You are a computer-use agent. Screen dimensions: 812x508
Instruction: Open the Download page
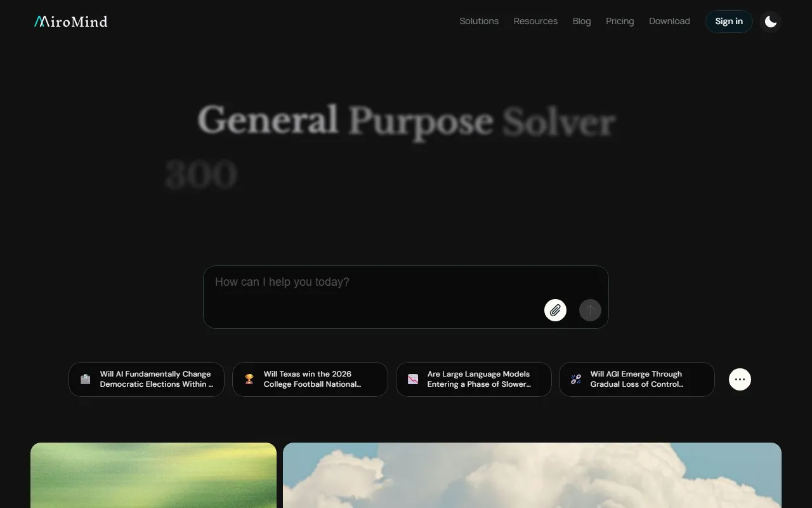(x=669, y=21)
